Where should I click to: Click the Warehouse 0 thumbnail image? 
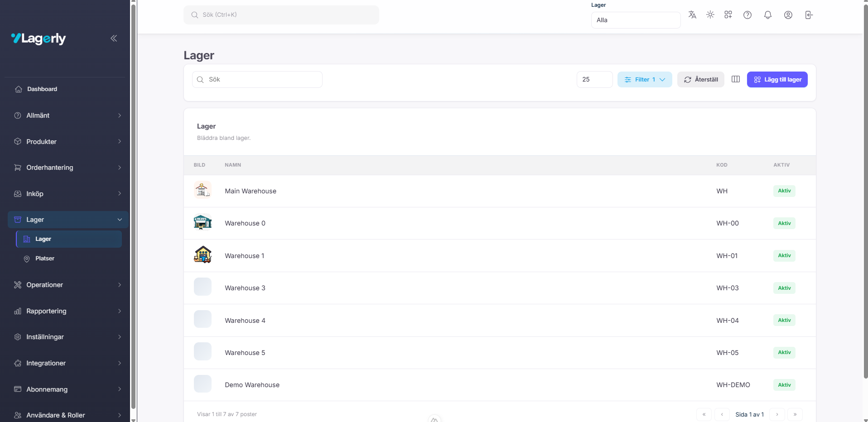(x=203, y=223)
